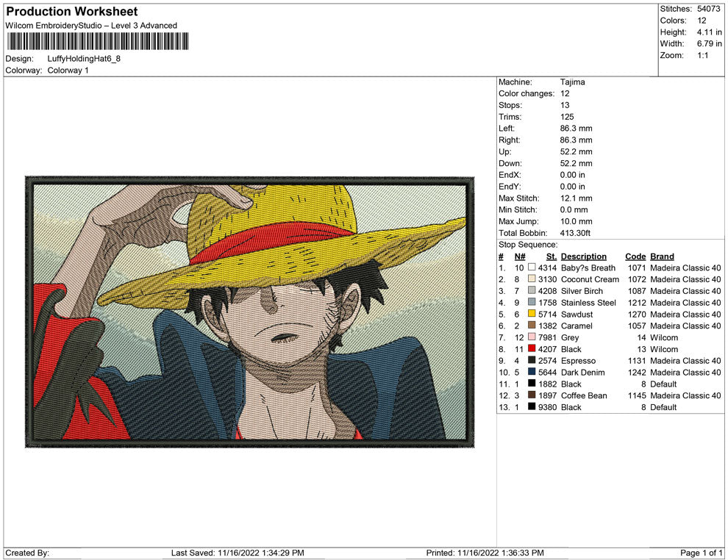Viewport: 728px width, 560px height.
Task: Click the Max Jump value 10.0 mm
Action: pyautogui.click(x=577, y=221)
